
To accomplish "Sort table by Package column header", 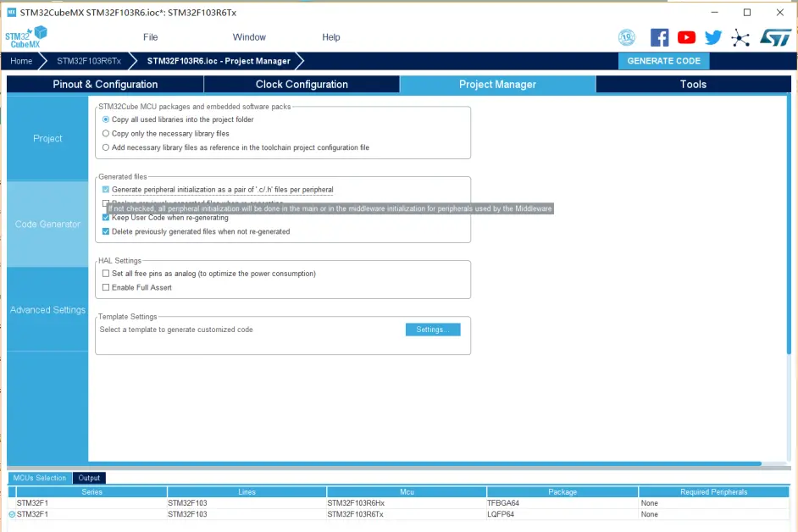I will click(x=562, y=492).
